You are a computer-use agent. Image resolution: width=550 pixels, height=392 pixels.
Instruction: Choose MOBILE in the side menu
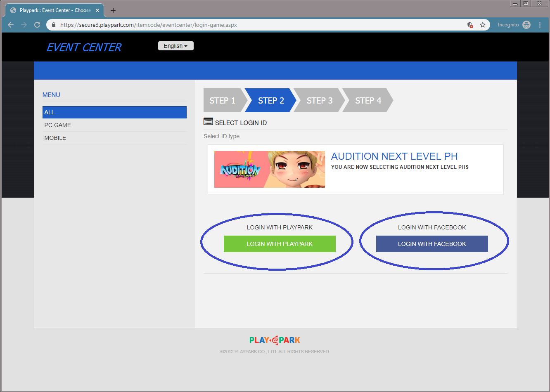click(55, 138)
